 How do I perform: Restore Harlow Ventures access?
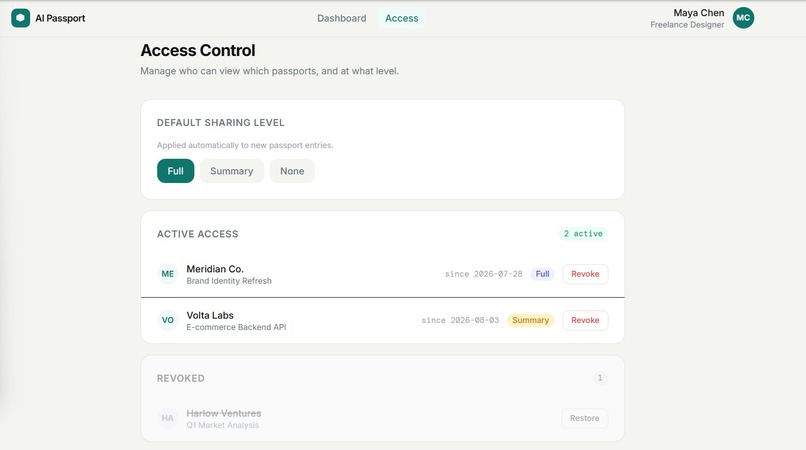click(584, 418)
